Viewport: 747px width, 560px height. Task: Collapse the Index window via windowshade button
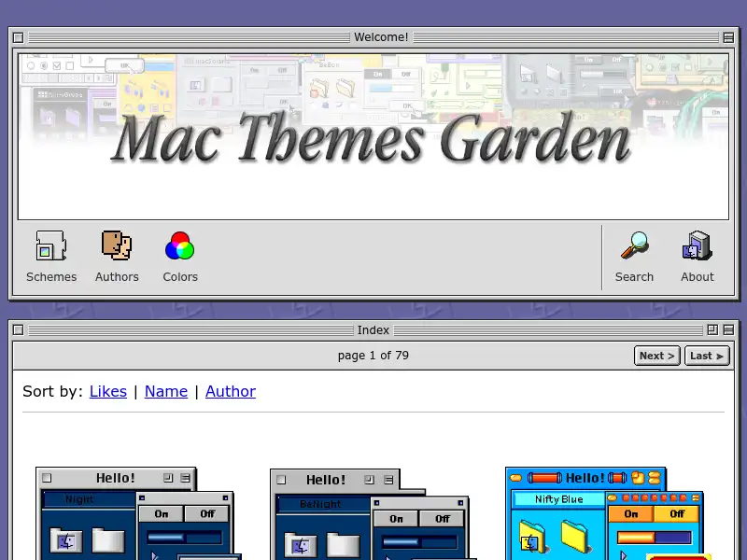(x=727, y=329)
